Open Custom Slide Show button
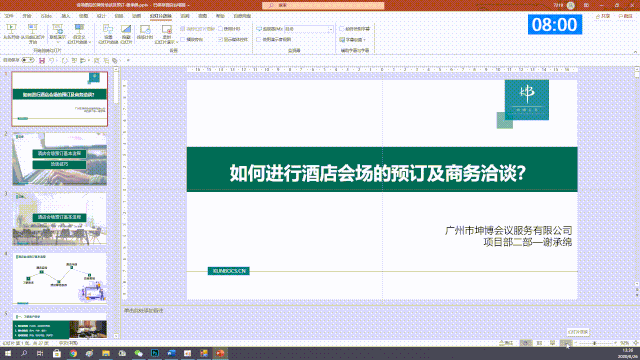The image size is (640, 360). click(79, 33)
